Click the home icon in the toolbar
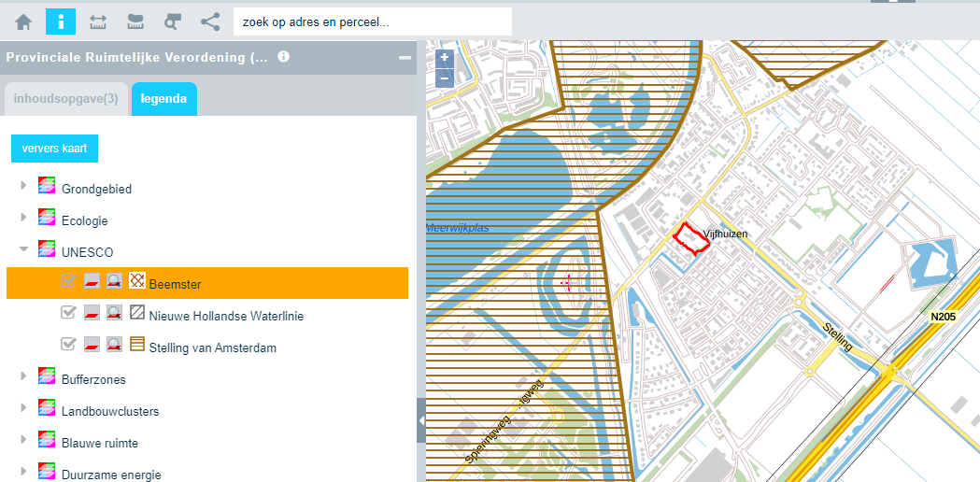The image size is (980, 482). (23, 21)
